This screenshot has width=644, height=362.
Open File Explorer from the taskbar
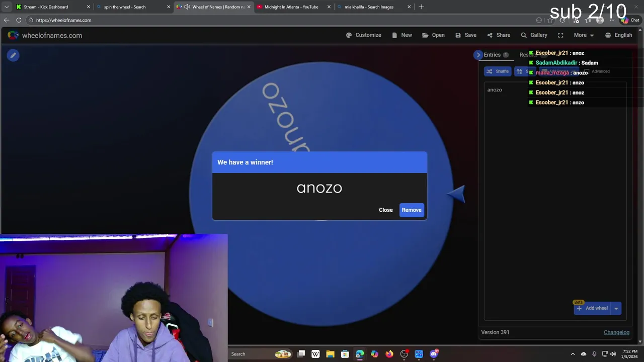click(x=330, y=354)
